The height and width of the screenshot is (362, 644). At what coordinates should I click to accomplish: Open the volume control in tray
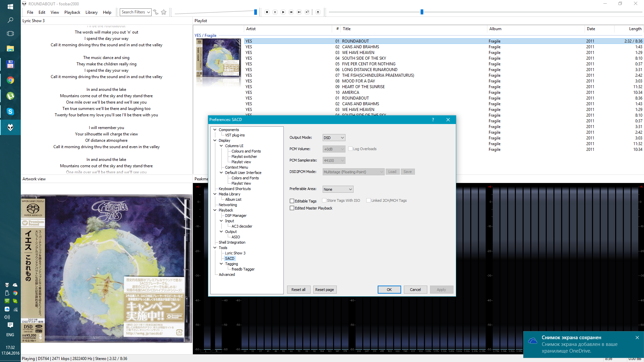point(7,317)
